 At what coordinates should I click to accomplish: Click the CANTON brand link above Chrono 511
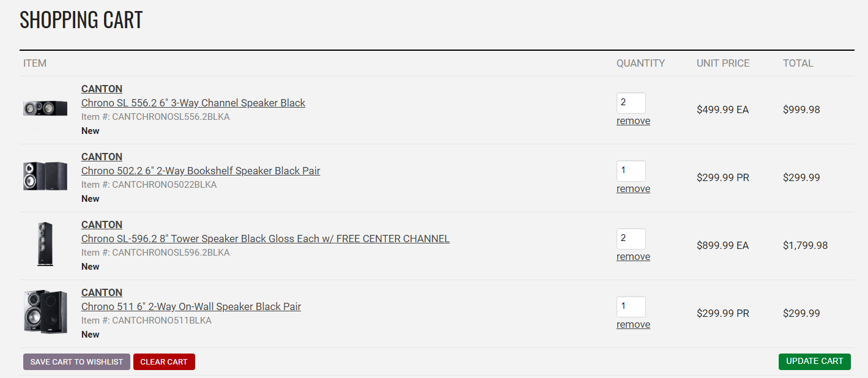tap(102, 292)
